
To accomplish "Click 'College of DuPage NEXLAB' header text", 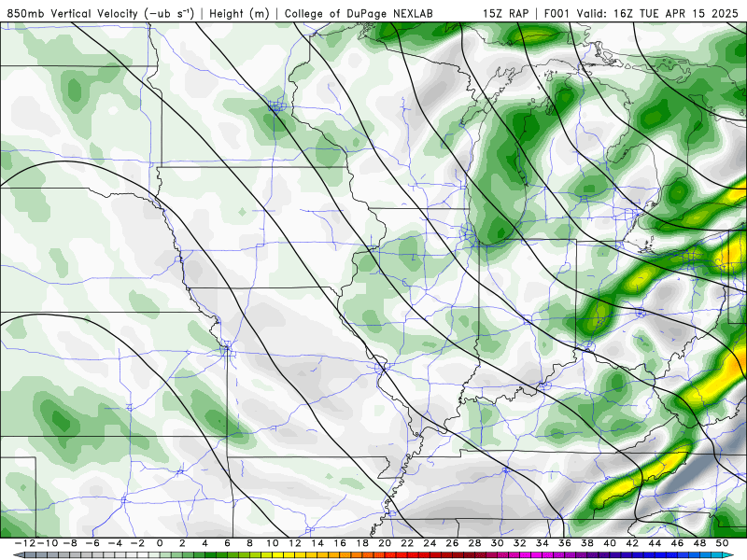I will pyautogui.click(x=359, y=13).
